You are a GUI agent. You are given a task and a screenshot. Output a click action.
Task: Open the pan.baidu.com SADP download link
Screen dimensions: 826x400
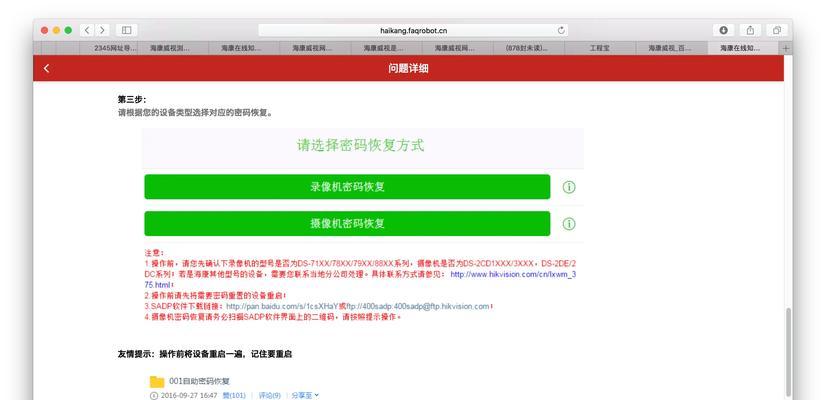282,306
